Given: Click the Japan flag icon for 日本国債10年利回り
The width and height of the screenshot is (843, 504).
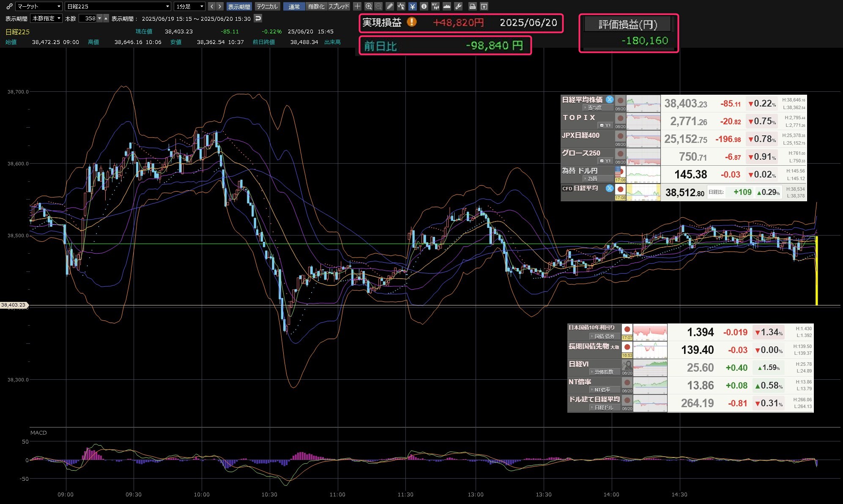Looking at the screenshot, I should 627,329.
